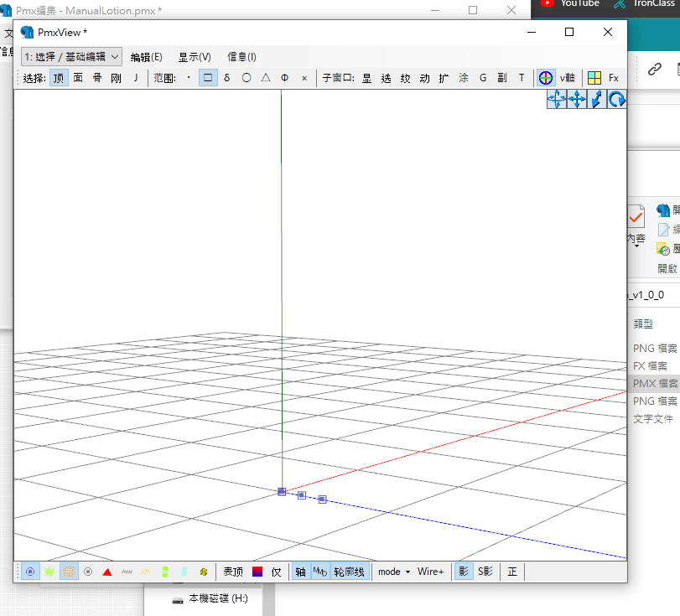Toggle the green hatched display icon

[x=49, y=572]
